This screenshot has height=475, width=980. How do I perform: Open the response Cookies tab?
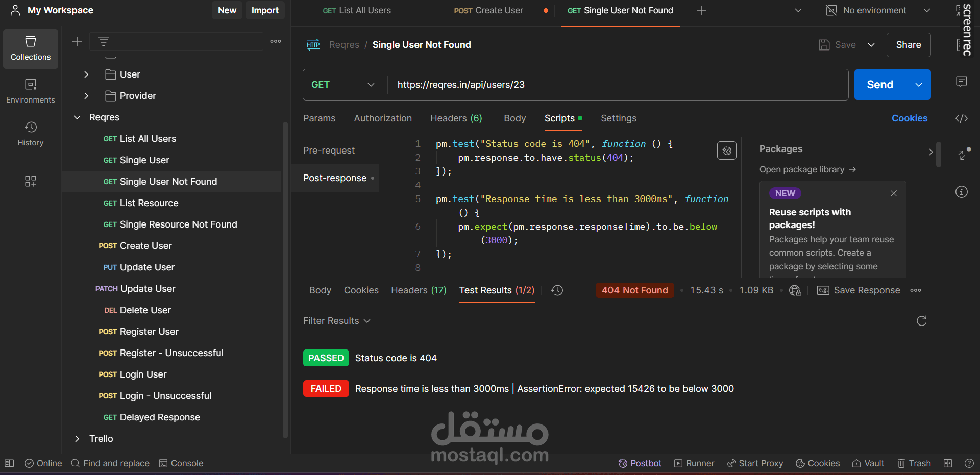[361, 290]
